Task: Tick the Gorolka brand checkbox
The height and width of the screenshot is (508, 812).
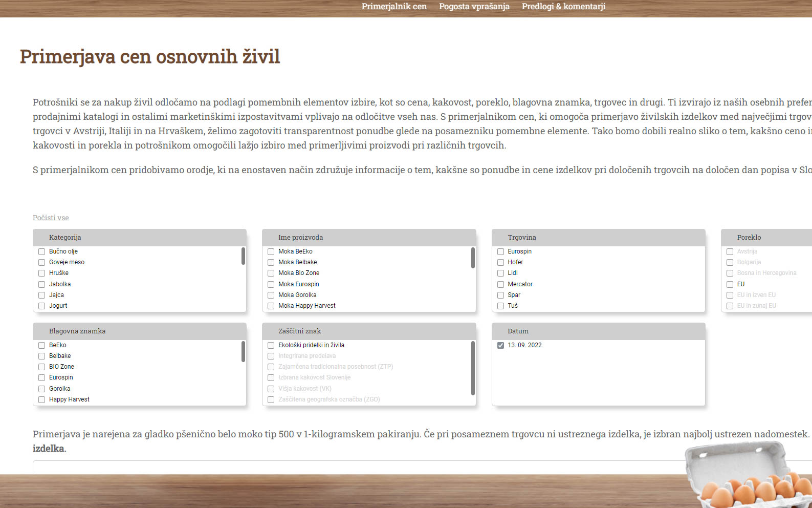Action: pyautogui.click(x=42, y=389)
